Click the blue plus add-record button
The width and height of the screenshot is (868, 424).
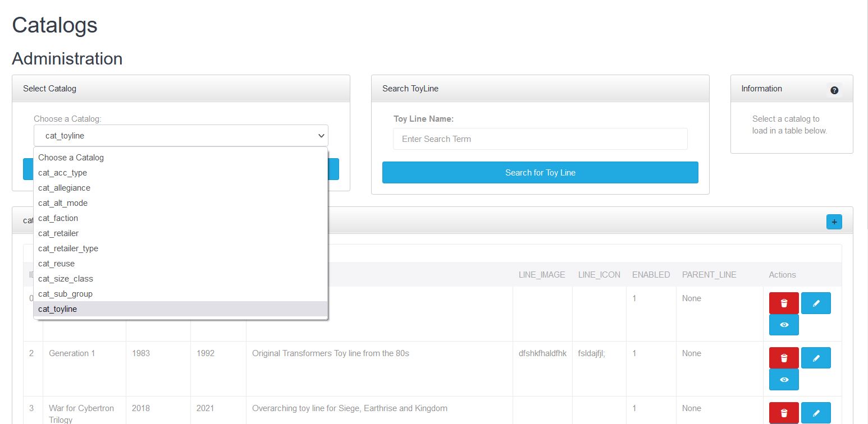click(x=834, y=222)
